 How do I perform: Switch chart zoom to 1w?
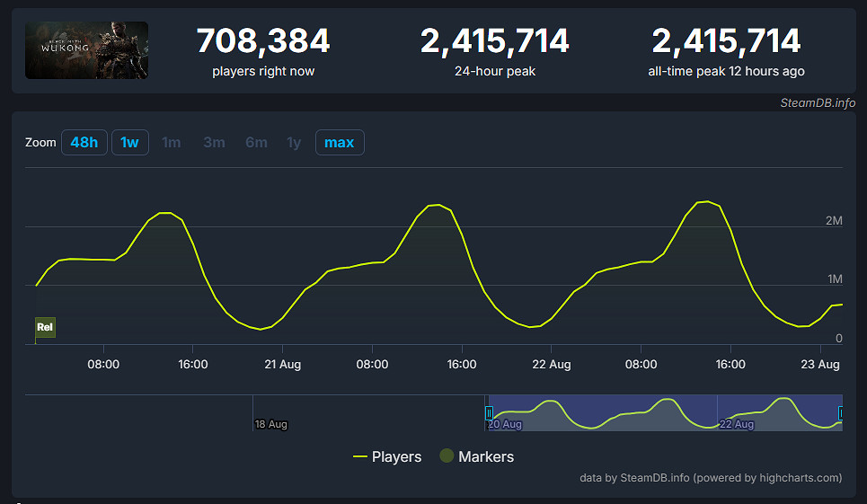(130, 143)
